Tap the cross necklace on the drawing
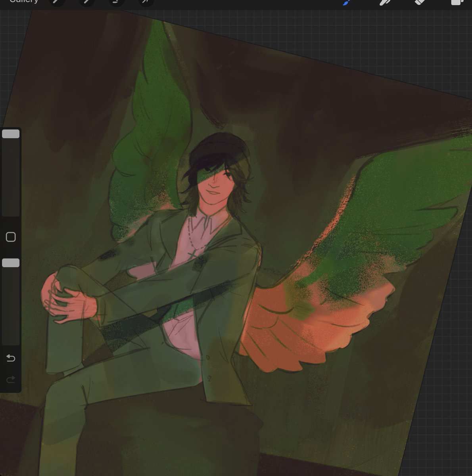Screen dimensions: 472x476 click(192, 254)
